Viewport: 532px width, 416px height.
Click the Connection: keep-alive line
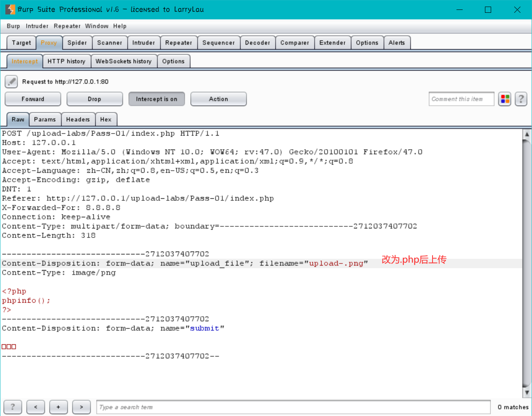pyautogui.click(x=56, y=217)
